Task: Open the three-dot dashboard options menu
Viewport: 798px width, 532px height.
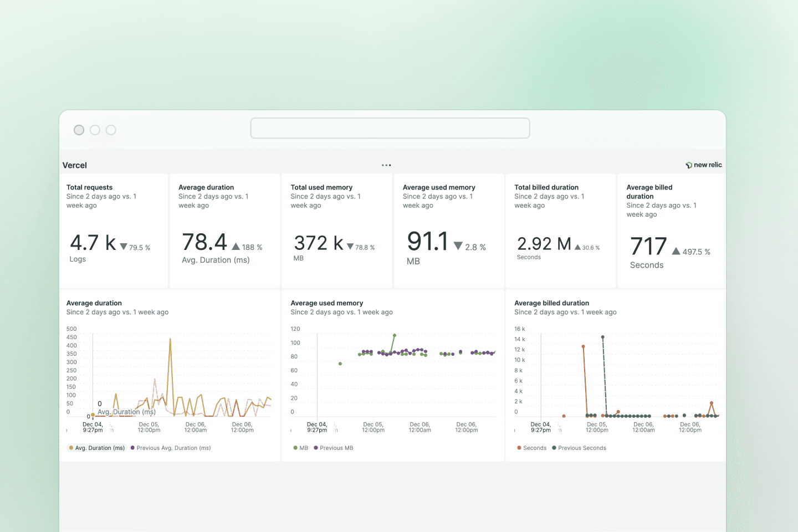Action: point(386,165)
